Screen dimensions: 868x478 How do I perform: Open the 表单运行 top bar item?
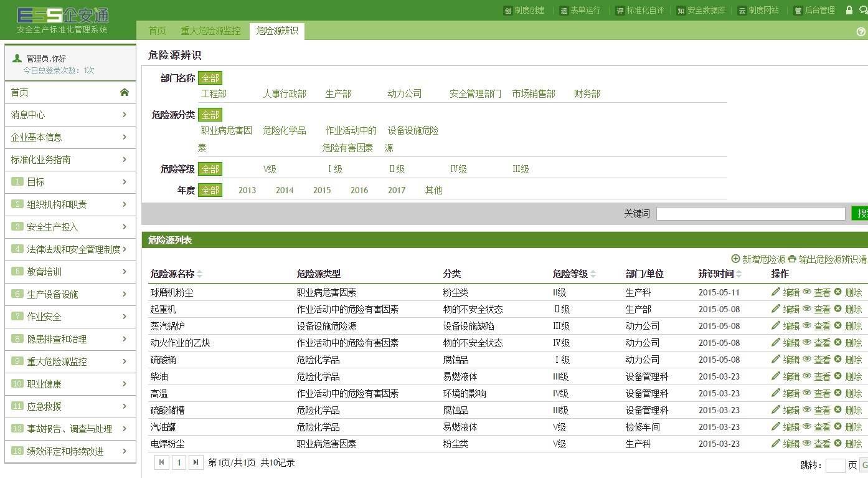(580, 11)
